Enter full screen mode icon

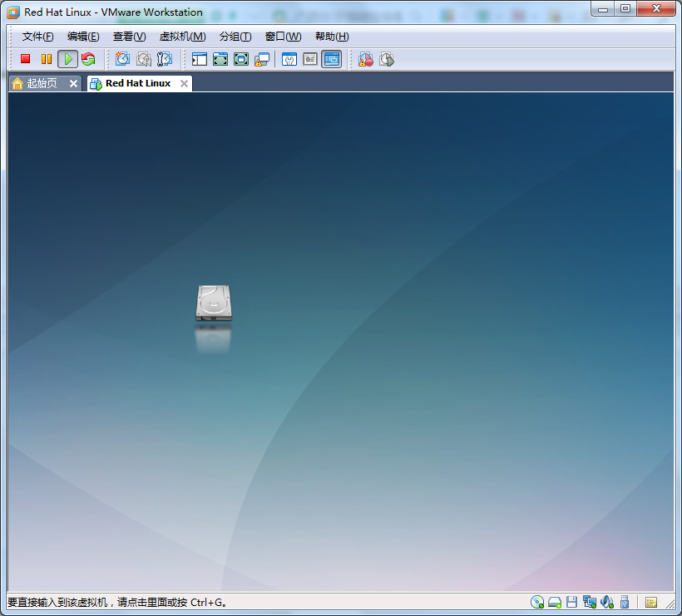(241, 59)
